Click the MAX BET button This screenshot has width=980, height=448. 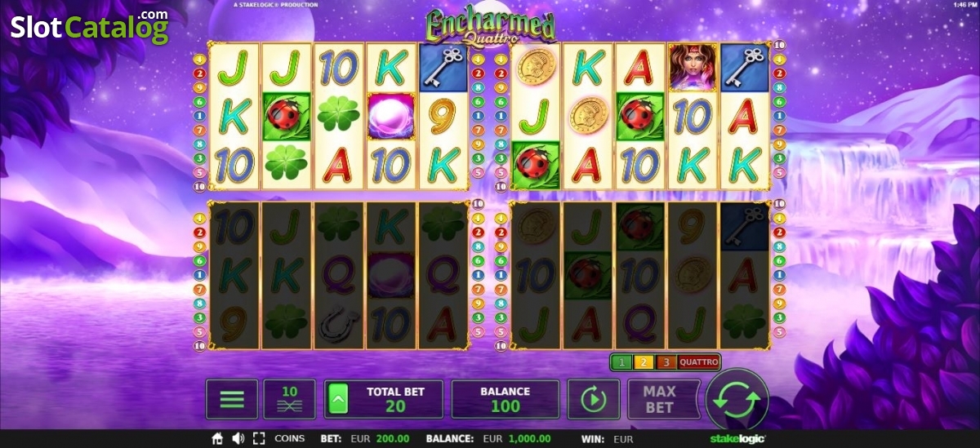tap(659, 400)
